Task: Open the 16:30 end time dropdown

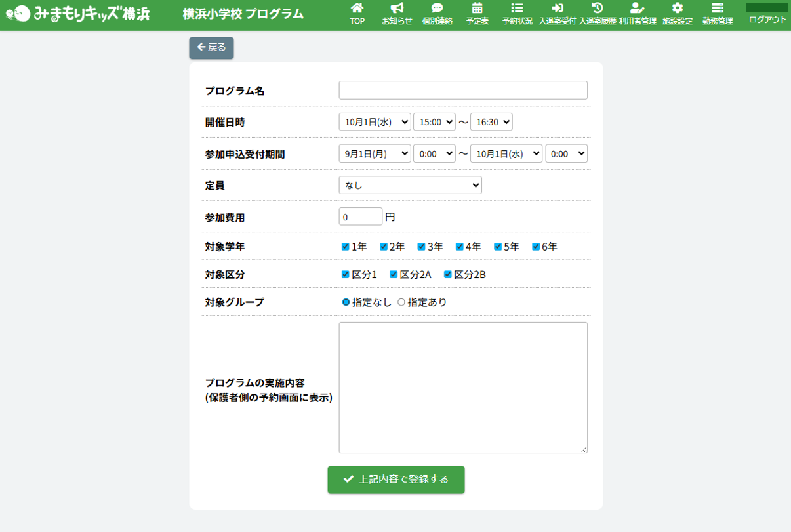Action: [x=491, y=122]
